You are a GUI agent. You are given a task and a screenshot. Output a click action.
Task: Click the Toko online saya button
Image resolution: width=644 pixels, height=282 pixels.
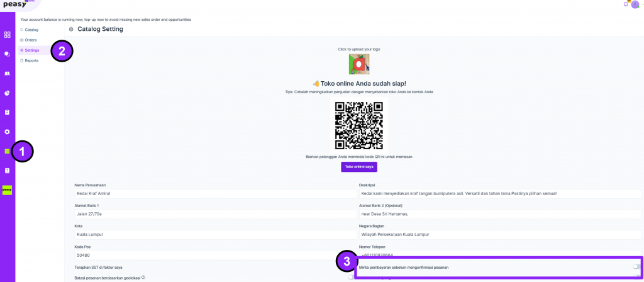click(x=359, y=167)
